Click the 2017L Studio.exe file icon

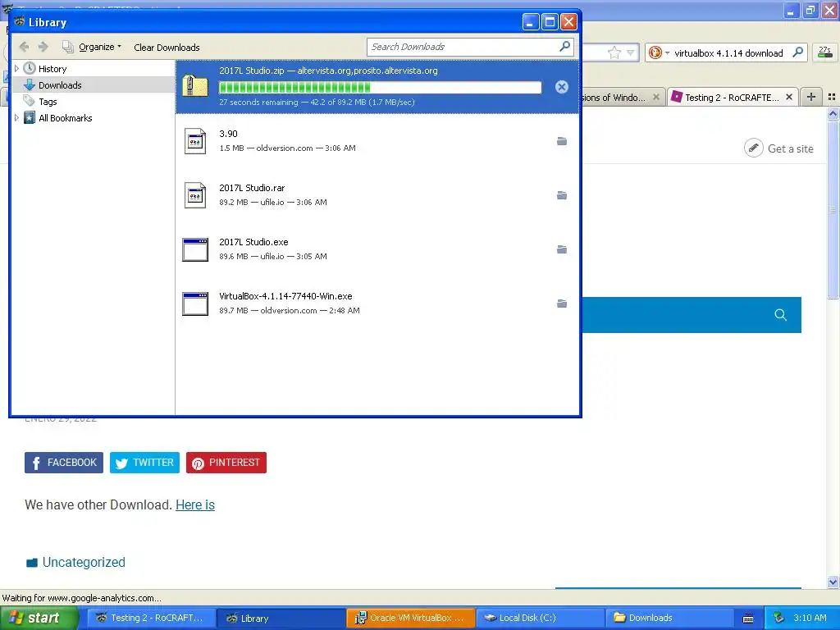coord(195,249)
